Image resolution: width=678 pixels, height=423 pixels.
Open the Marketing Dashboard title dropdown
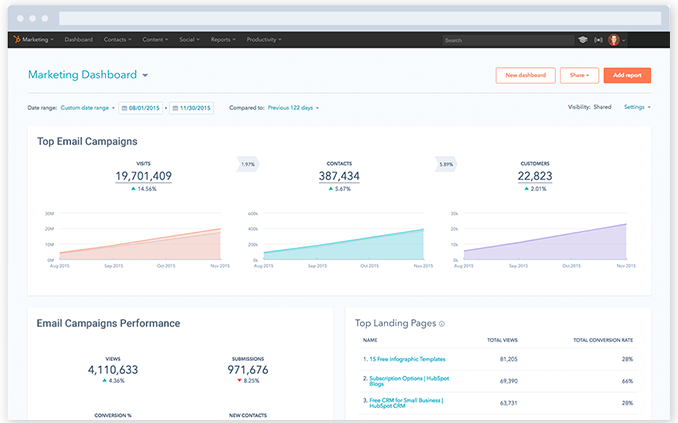(x=88, y=75)
